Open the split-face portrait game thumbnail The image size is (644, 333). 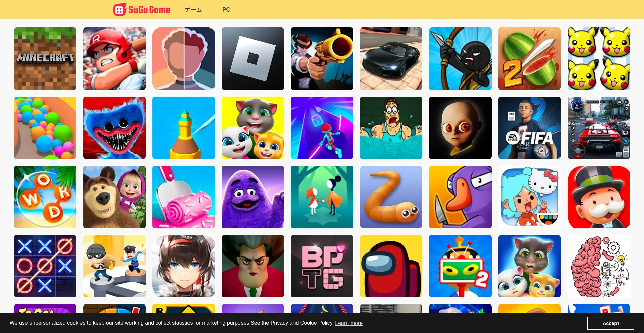(x=183, y=59)
